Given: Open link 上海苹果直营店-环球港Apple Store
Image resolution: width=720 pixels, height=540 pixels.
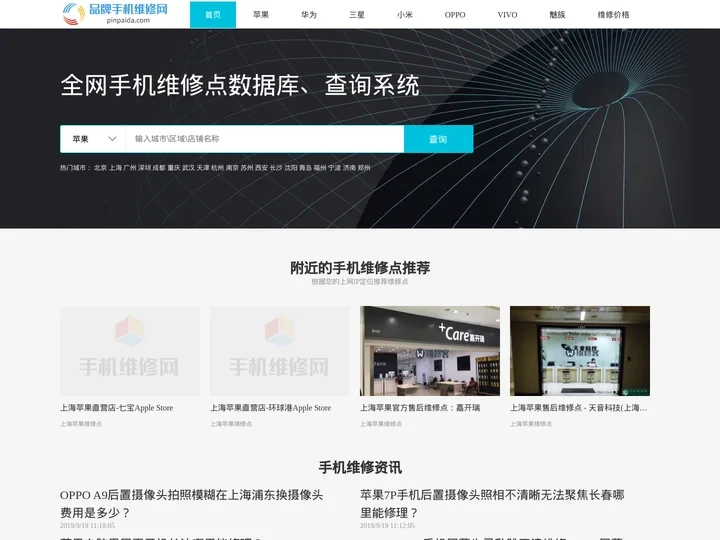Looking at the screenshot, I should click(270, 408).
